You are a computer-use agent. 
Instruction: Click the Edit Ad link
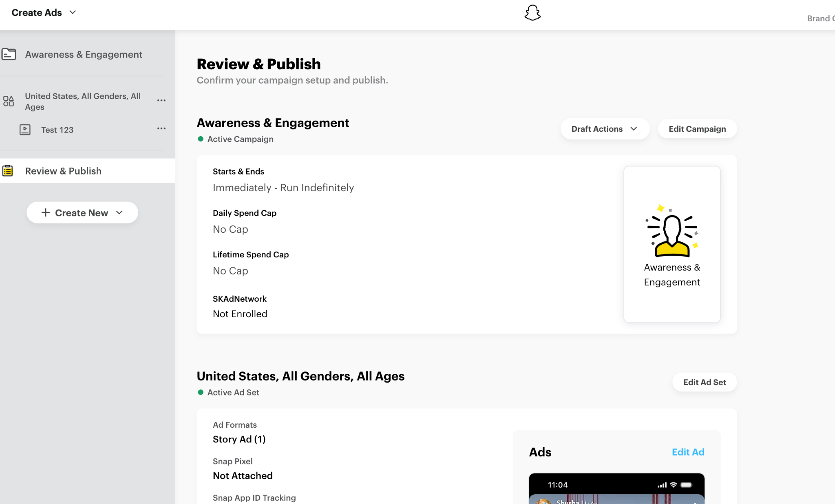[x=688, y=452]
